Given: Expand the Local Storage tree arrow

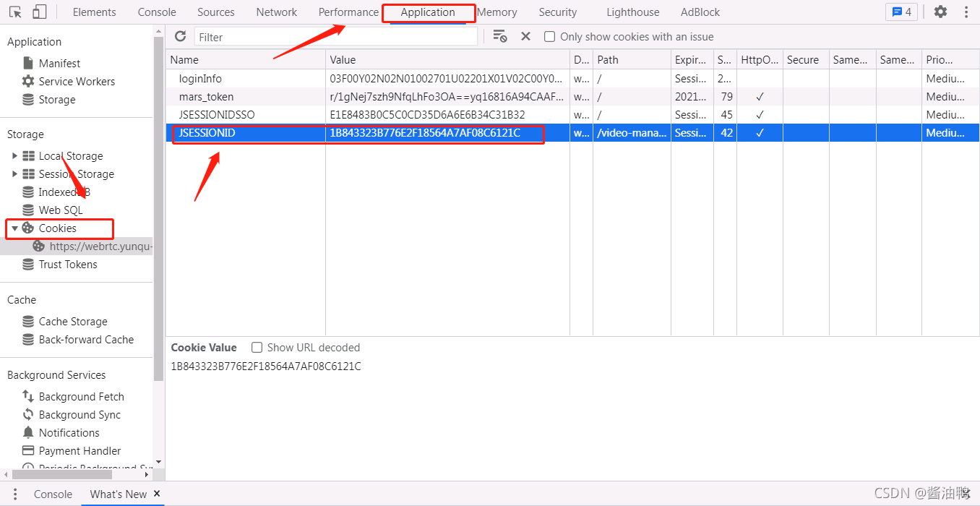Looking at the screenshot, I should pyautogui.click(x=14, y=156).
